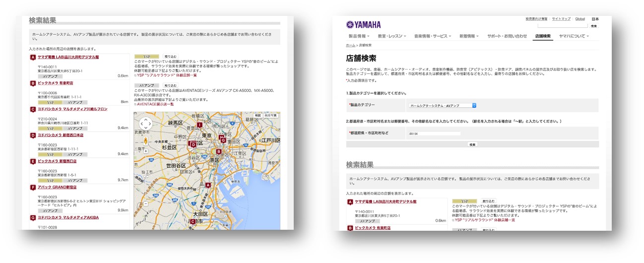Expand the ヤマハについて menu
The image size is (644, 263).
coord(574,36)
